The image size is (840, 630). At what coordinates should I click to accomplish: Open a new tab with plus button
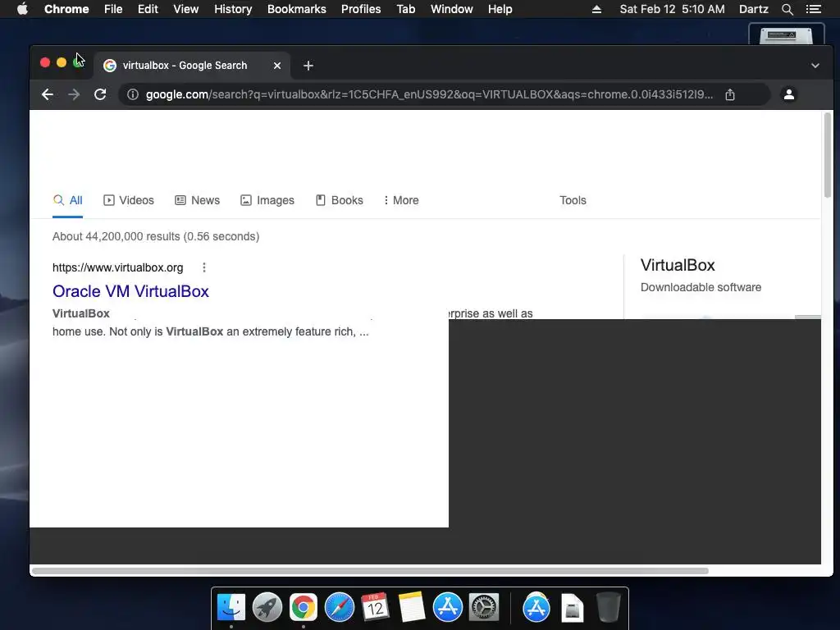308,66
